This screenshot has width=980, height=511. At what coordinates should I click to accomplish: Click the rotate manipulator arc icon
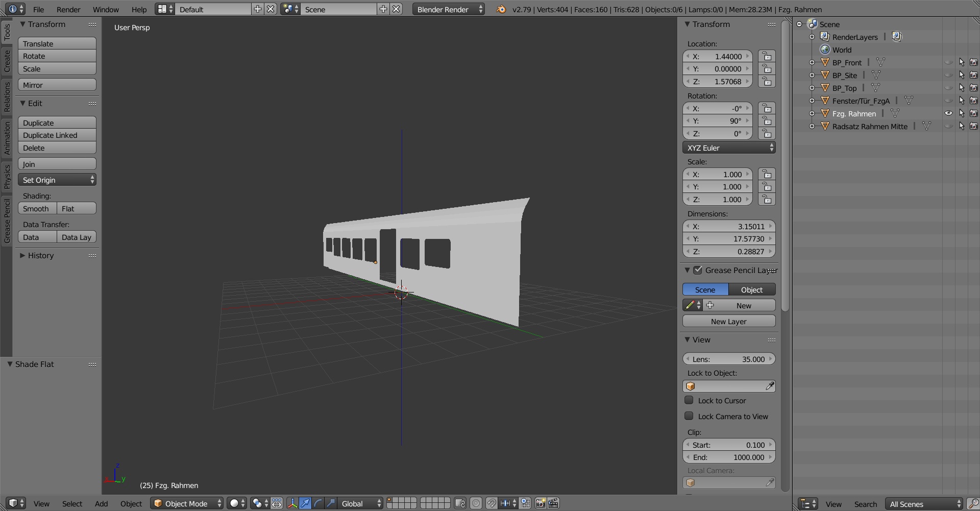[x=318, y=503]
